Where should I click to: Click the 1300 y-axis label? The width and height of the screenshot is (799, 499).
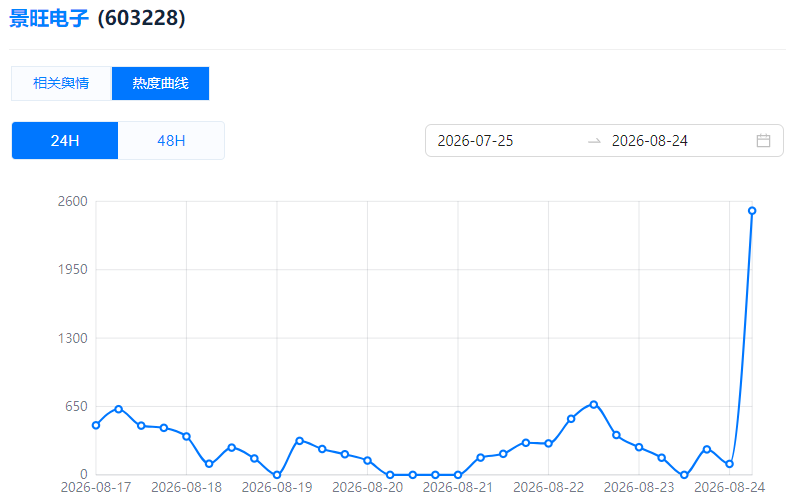[73, 338]
